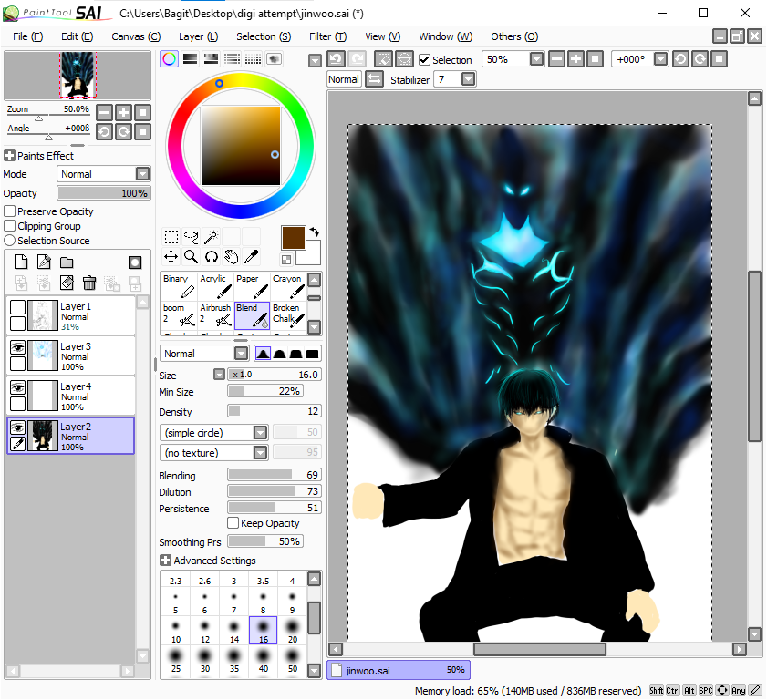The width and height of the screenshot is (767, 700).
Task: Show the HSV slider panel
Action: coord(212,59)
